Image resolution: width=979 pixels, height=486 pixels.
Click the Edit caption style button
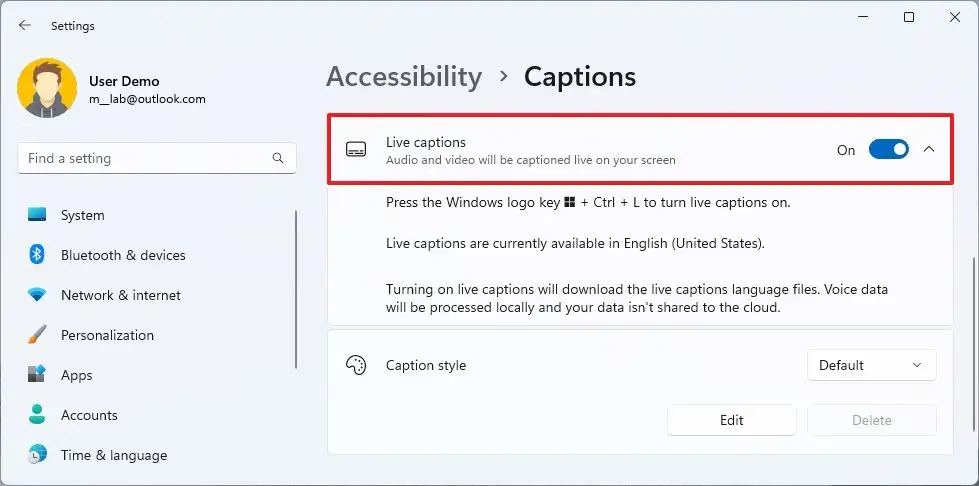point(731,420)
